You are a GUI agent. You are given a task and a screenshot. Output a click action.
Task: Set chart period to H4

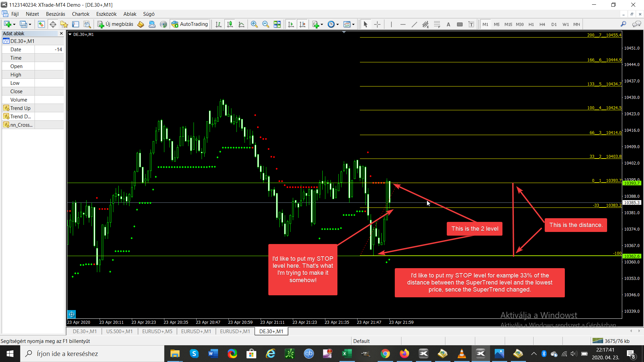point(542,24)
